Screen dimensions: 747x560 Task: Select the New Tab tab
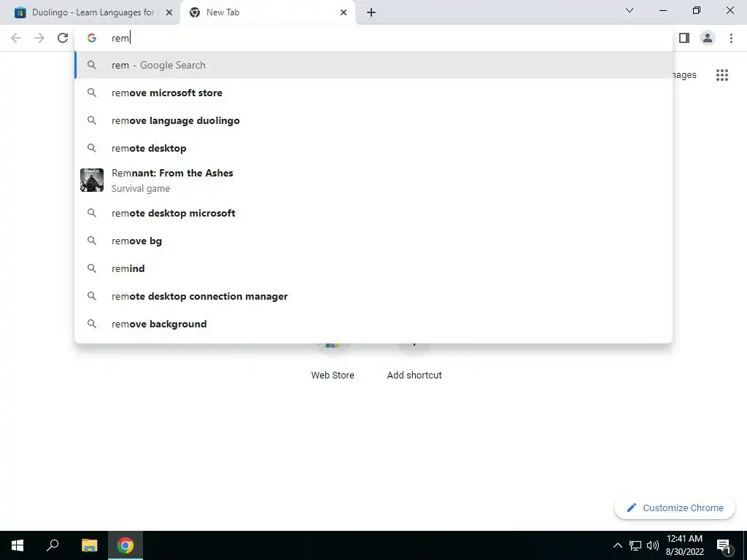click(x=267, y=12)
